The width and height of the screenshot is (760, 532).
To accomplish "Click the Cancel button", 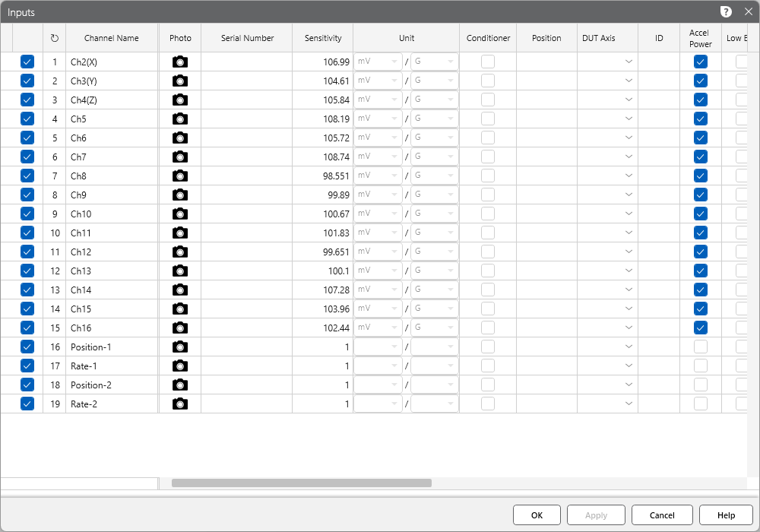I will coord(662,515).
